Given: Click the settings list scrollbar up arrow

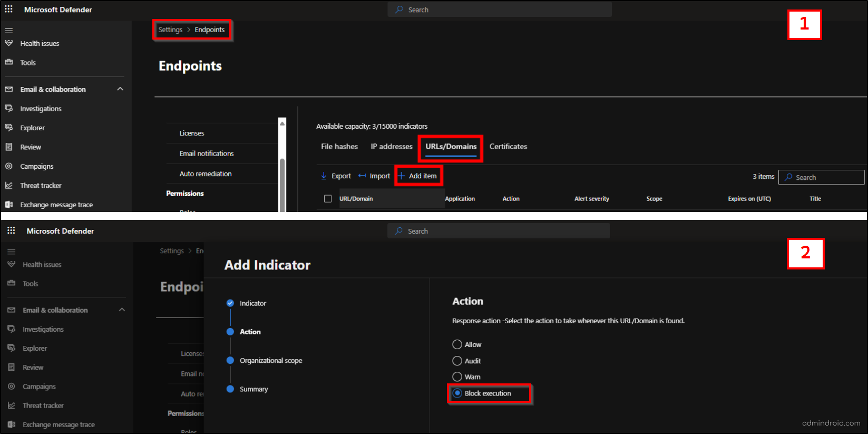Looking at the screenshot, I should pos(282,123).
